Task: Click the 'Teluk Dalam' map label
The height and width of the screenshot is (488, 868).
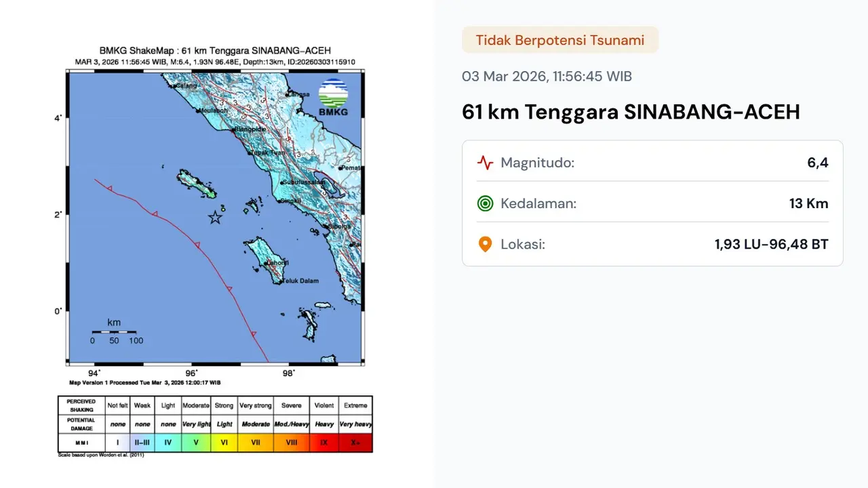Action: pyautogui.click(x=300, y=281)
